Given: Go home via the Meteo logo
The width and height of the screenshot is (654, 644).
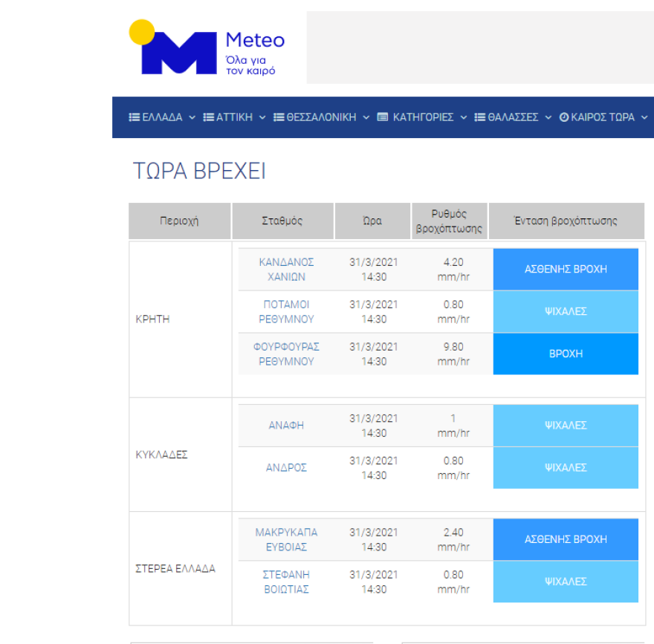Looking at the screenshot, I should coord(207,48).
